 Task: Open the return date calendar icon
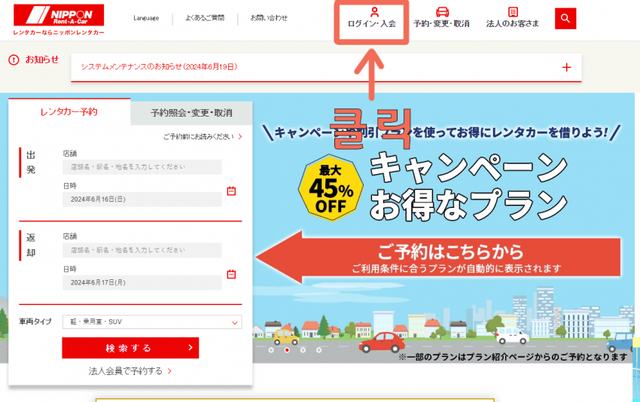tap(231, 274)
